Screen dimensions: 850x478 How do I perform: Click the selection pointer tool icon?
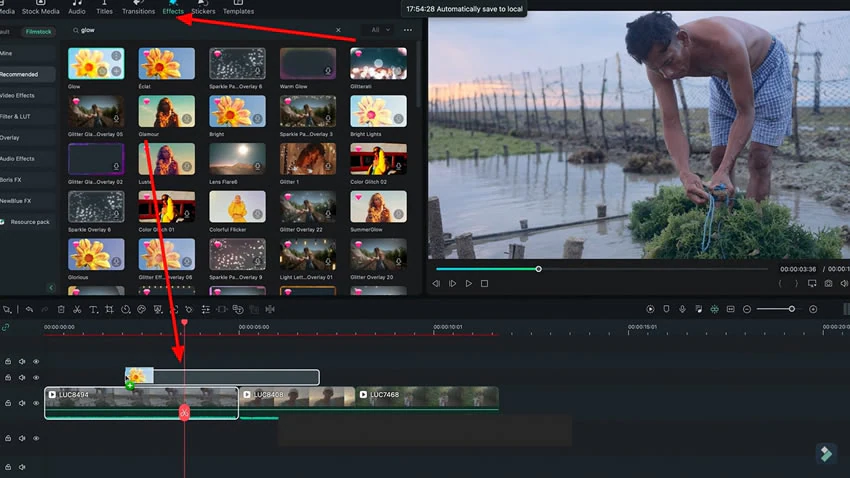pos(7,309)
